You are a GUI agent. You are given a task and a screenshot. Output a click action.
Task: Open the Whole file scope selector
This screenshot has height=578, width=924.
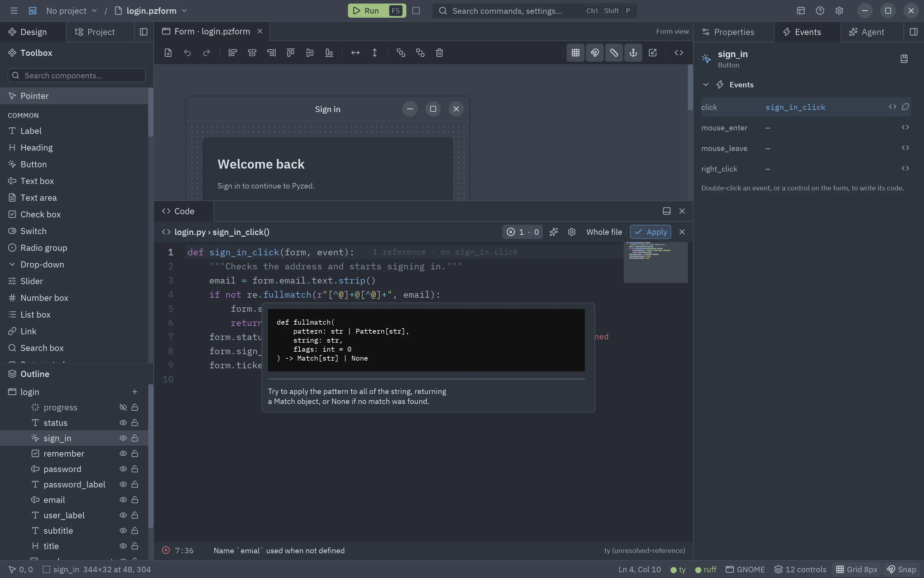pyautogui.click(x=604, y=232)
